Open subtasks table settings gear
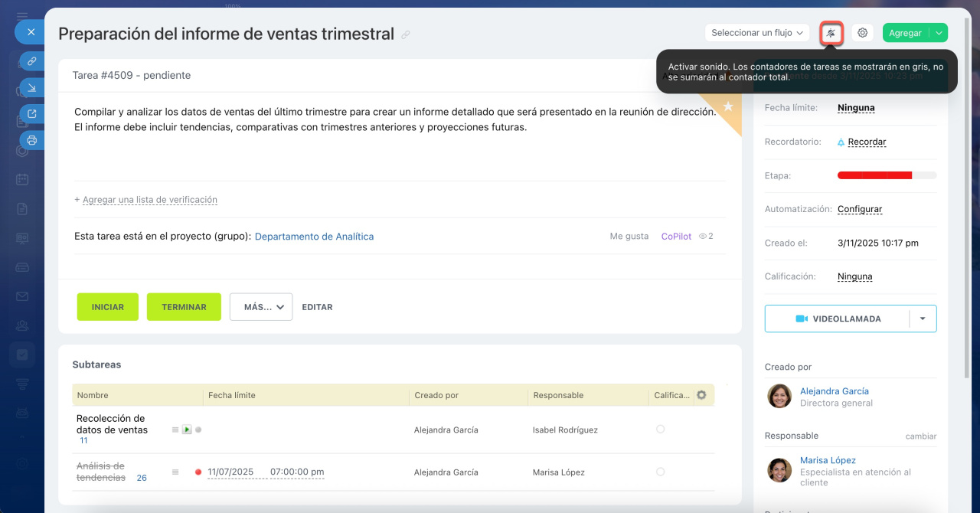 coord(701,395)
